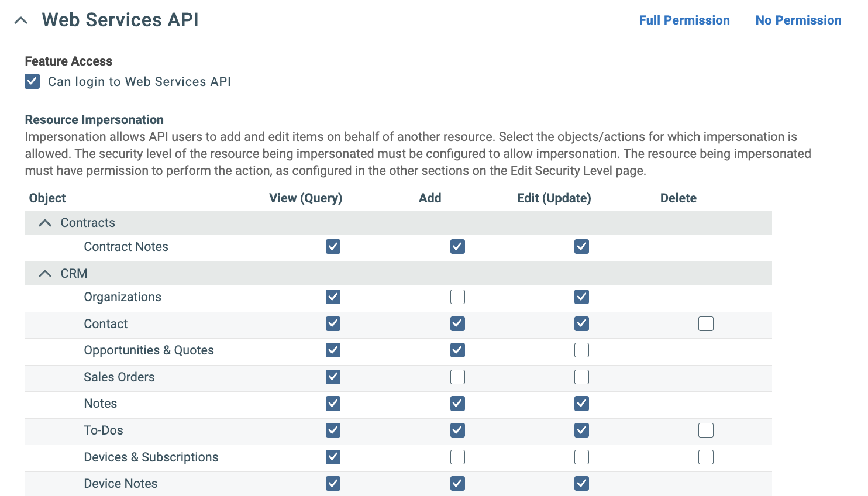Image resolution: width=868 pixels, height=496 pixels.
Task: Click the Full Permission link
Action: (684, 19)
